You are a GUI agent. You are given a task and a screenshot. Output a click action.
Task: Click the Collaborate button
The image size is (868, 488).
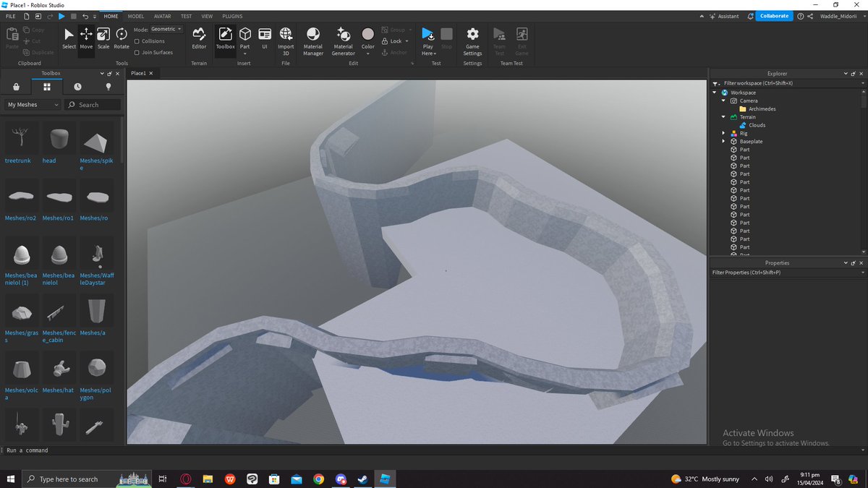(774, 16)
